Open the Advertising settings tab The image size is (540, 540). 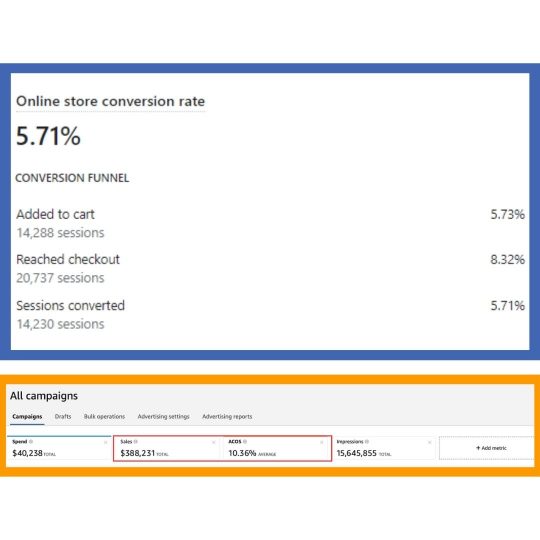[x=163, y=416]
